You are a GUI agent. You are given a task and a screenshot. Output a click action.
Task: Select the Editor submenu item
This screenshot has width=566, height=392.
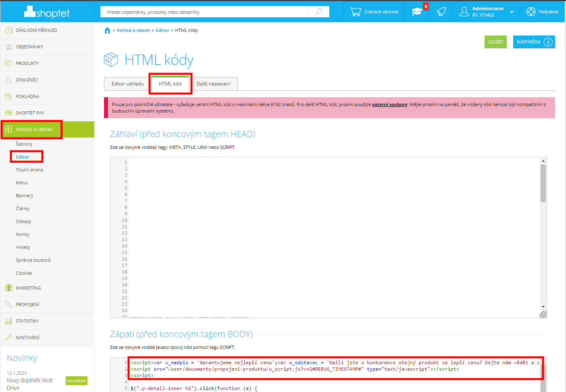point(23,157)
